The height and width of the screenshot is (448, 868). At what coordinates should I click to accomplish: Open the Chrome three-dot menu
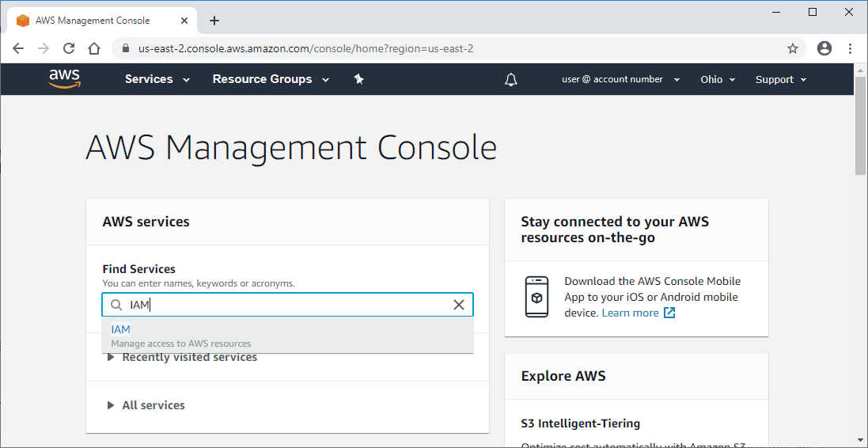point(850,48)
